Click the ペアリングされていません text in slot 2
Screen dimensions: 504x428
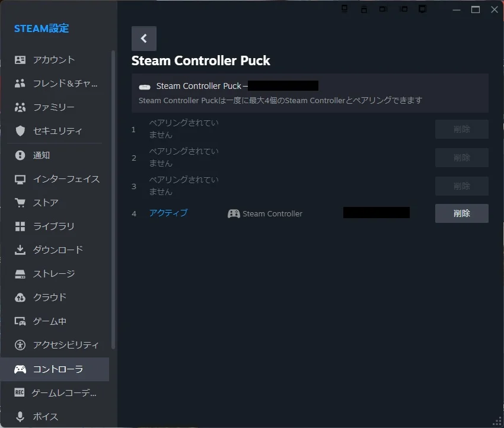point(184,157)
